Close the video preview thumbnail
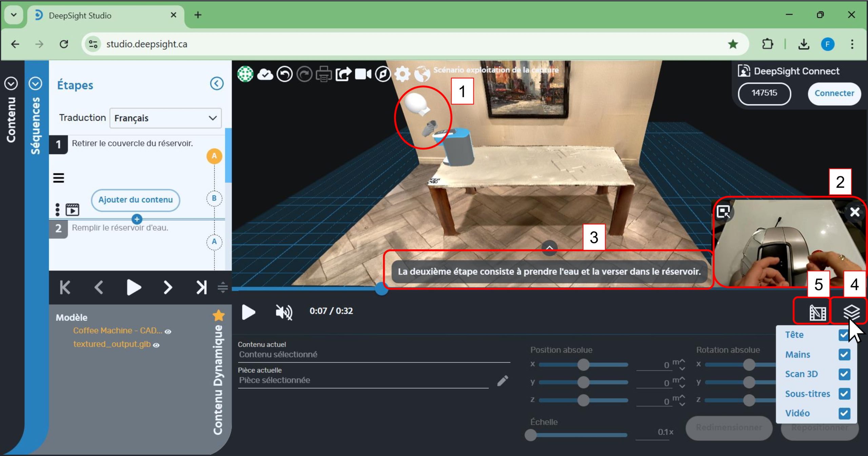This screenshot has height=456, width=868. (x=855, y=212)
